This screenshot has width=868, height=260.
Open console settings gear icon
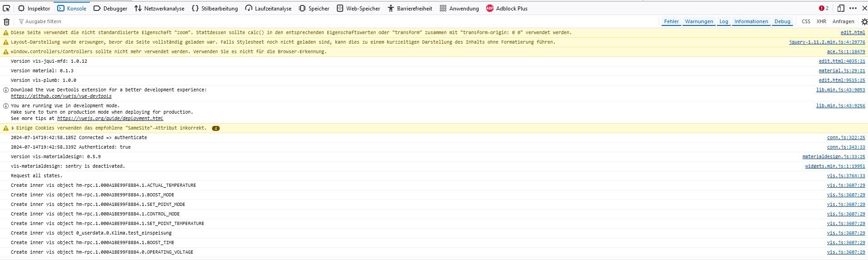[x=864, y=21]
